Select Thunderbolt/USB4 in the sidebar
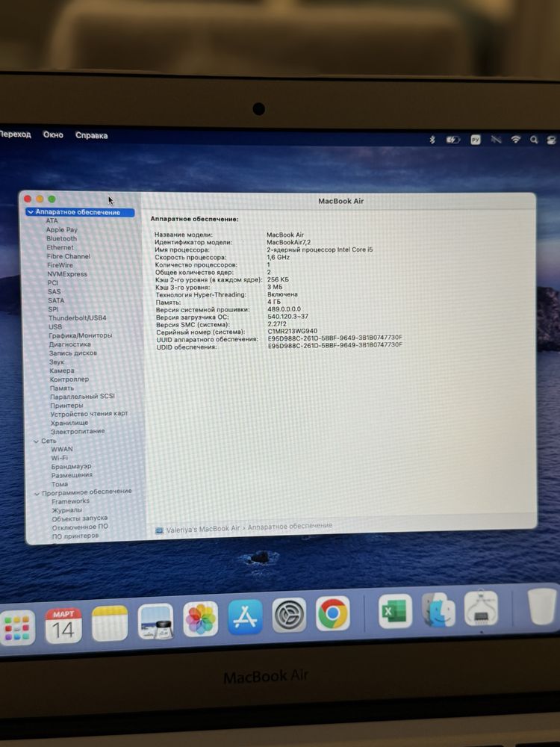The image size is (560, 747). pyautogui.click(x=77, y=317)
